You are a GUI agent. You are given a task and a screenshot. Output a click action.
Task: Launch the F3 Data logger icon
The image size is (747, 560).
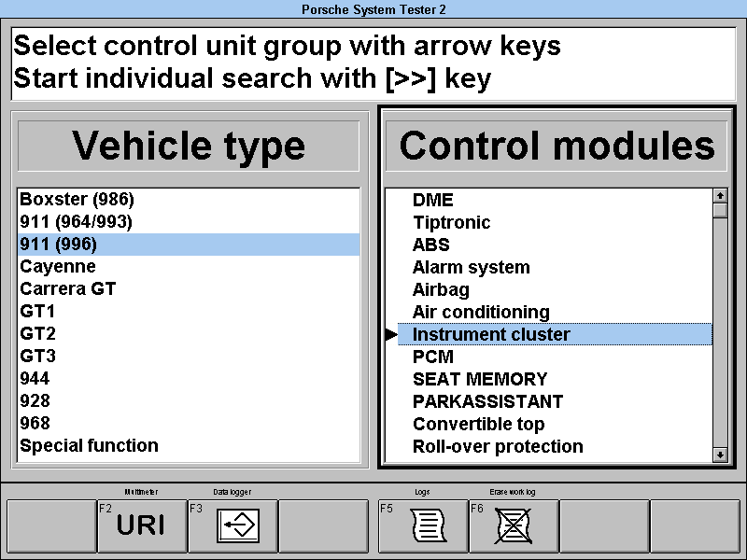pos(233,525)
